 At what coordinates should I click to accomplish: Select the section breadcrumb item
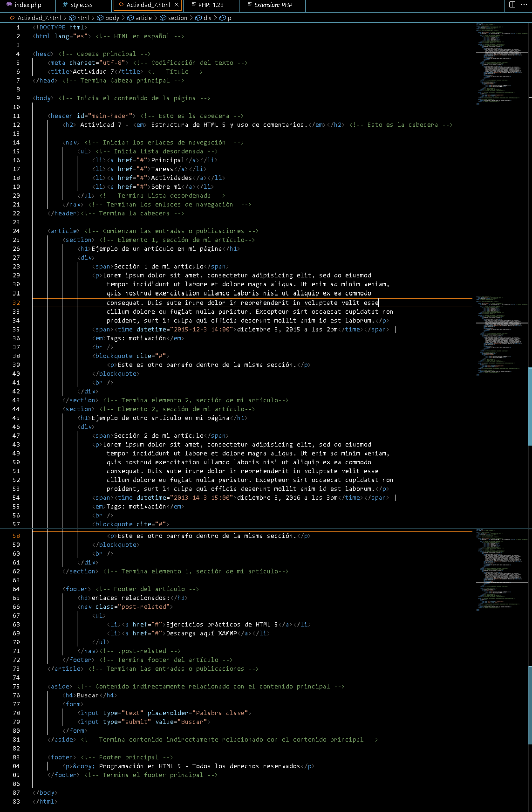(177, 18)
